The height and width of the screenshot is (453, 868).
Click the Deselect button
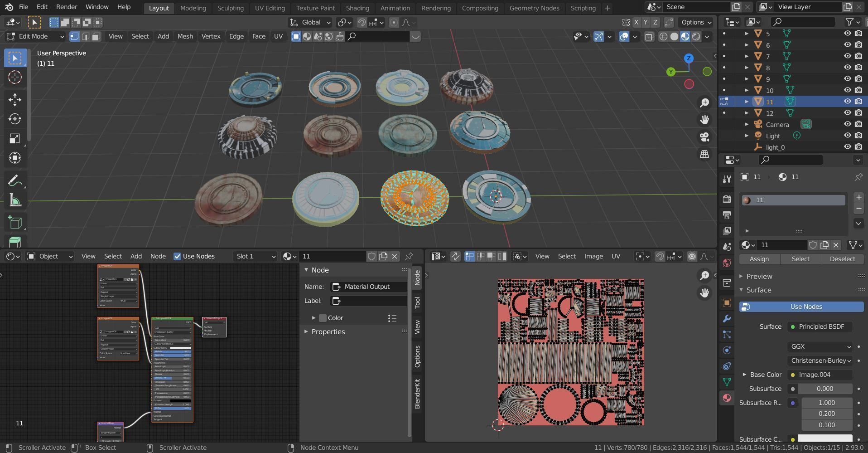point(843,259)
